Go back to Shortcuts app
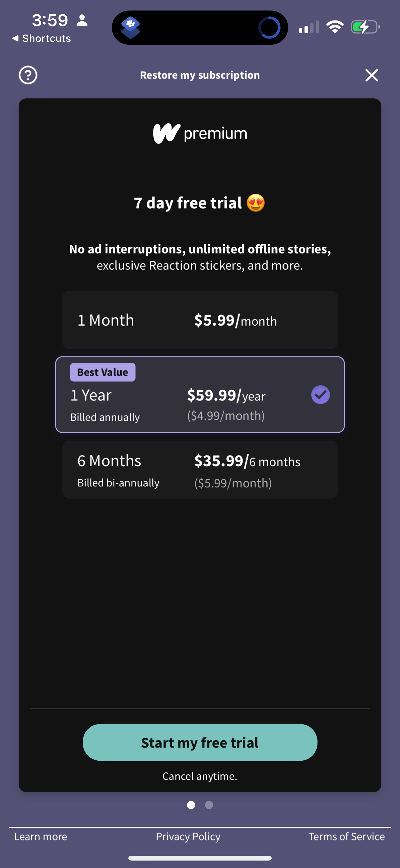Viewport: 400px width, 868px height. (x=42, y=38)
